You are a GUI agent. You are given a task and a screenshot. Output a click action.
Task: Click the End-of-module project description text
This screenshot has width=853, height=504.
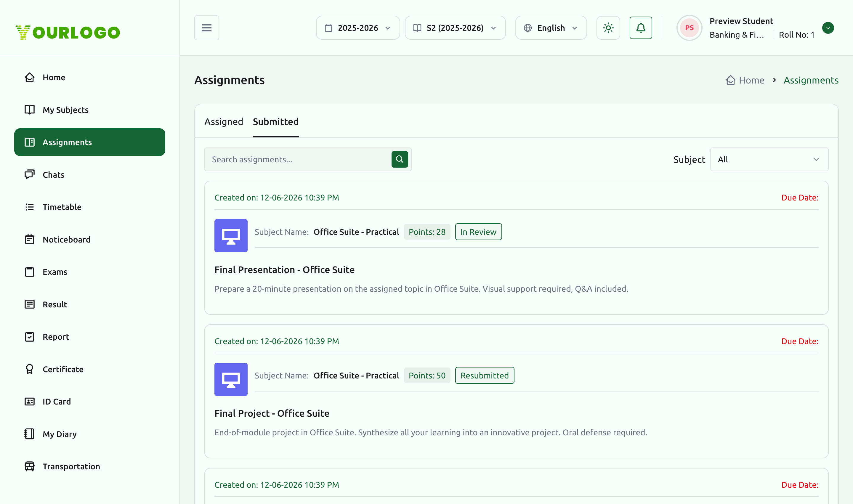[431, 432]
